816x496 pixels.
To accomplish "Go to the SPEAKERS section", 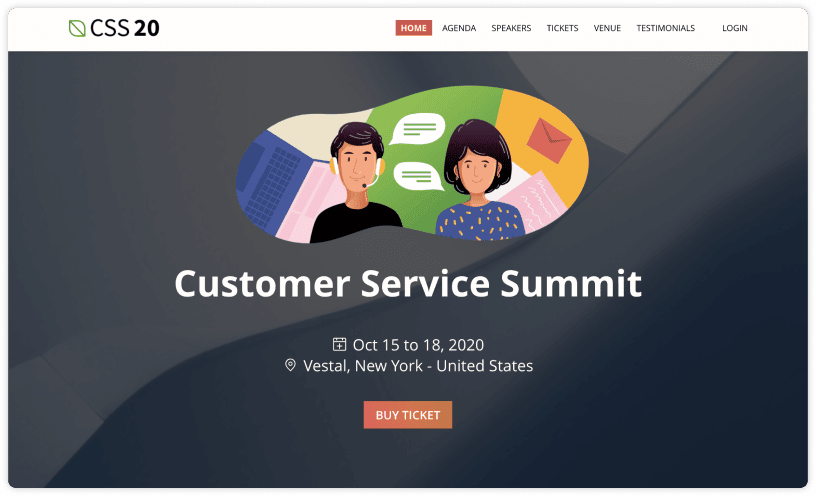I will [x=511, y=28].
